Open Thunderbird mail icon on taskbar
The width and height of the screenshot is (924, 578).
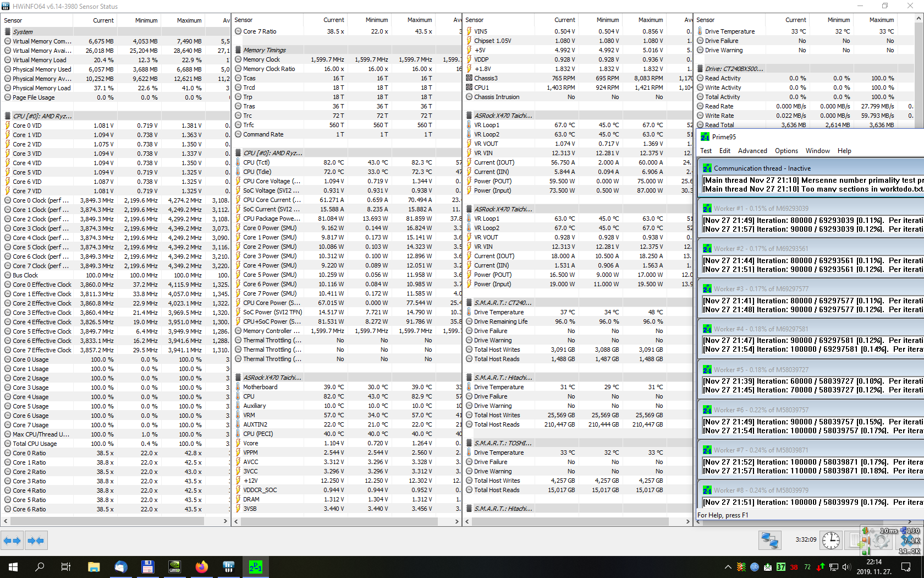pos(120,567)
